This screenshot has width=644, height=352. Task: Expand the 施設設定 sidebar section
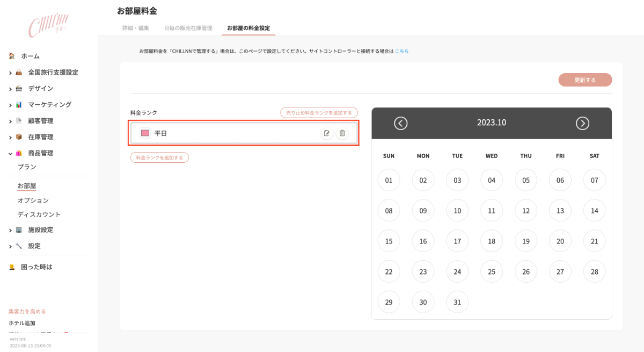point(10,229)
